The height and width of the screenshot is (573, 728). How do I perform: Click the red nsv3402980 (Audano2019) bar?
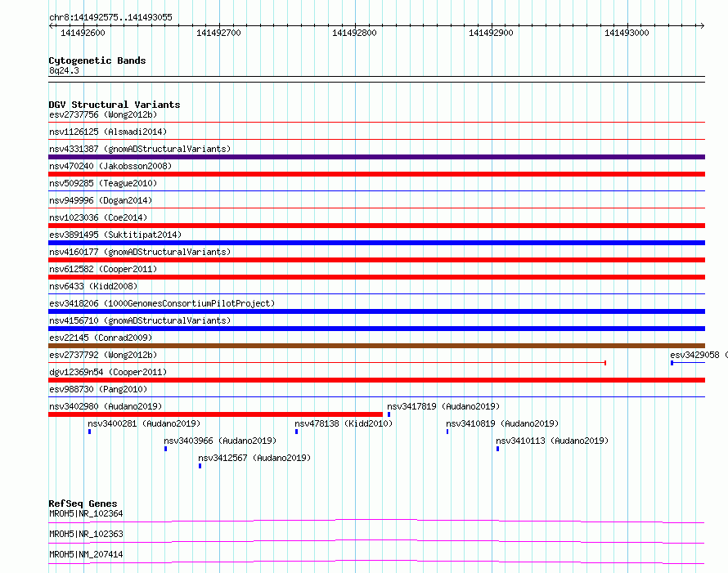pos(215,414)
